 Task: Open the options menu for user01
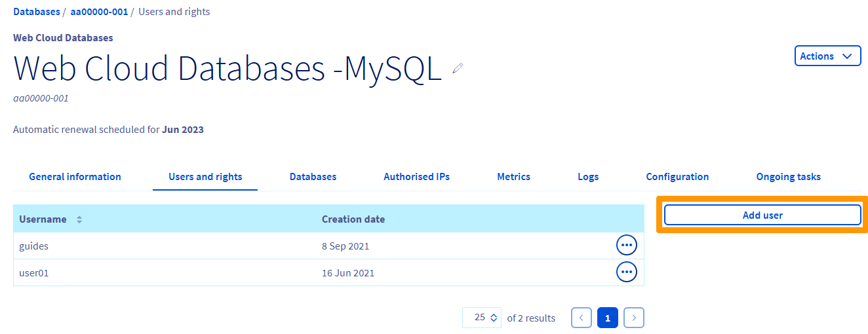pos(626,272)
